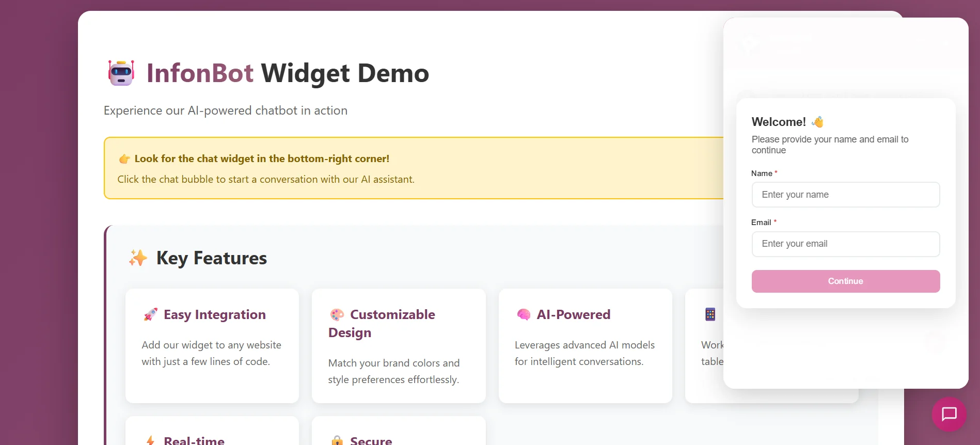Click the robot emoji beside InfonBot title
The height and width of the screenshot is (445, 980).
click(121, 73)
